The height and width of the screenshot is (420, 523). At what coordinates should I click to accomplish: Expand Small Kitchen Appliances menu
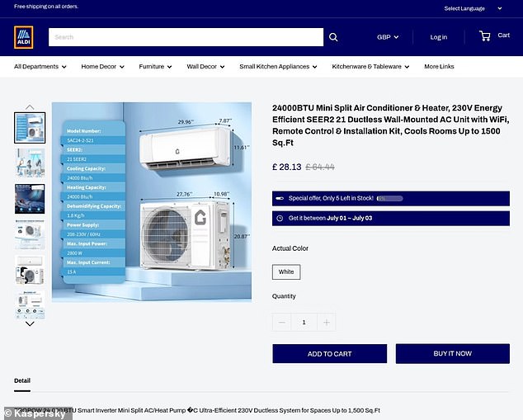[278, 67]
